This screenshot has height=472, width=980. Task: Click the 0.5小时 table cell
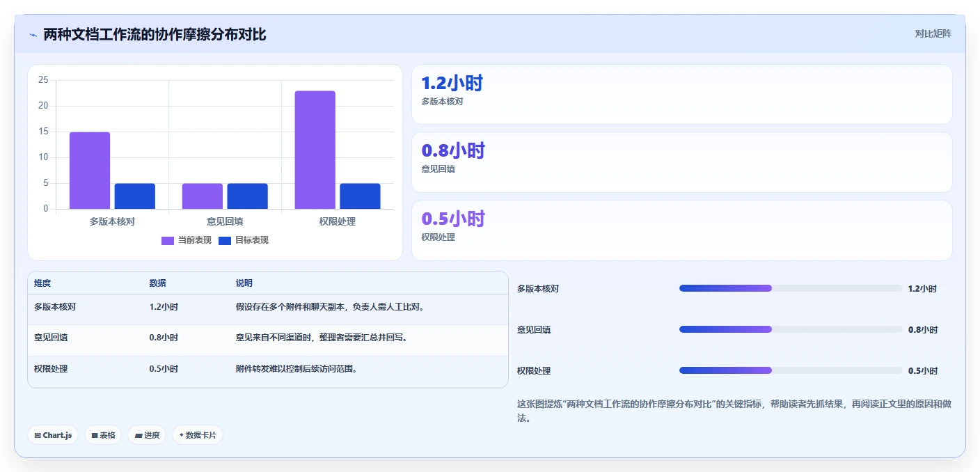pyautogui.click(x=164, y=369)
